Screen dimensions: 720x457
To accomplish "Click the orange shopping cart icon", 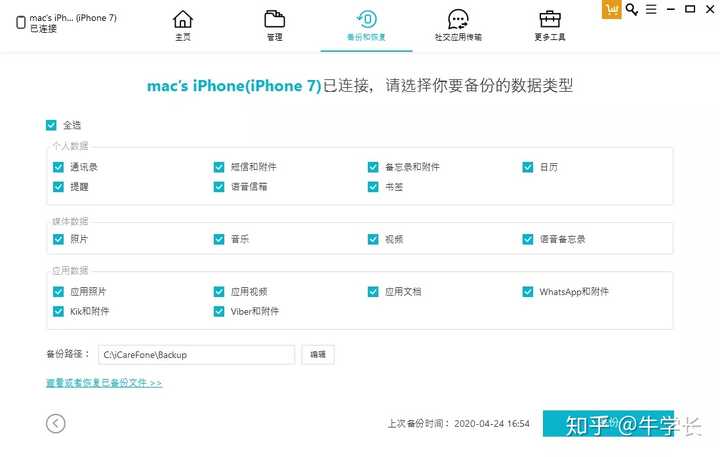I will click(x=611, y=10).
